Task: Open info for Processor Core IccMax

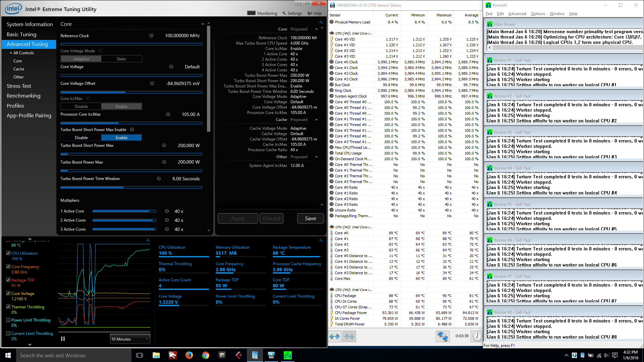Action: click(168, 114)
